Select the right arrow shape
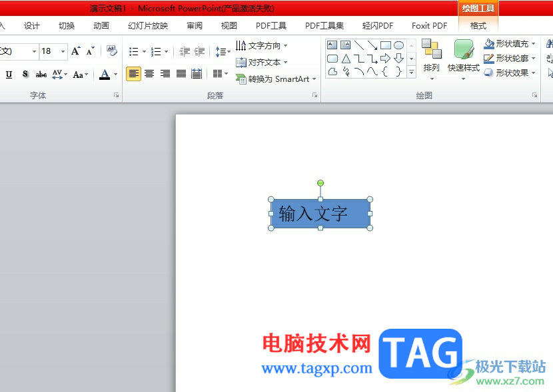 (x=385, y=58)
